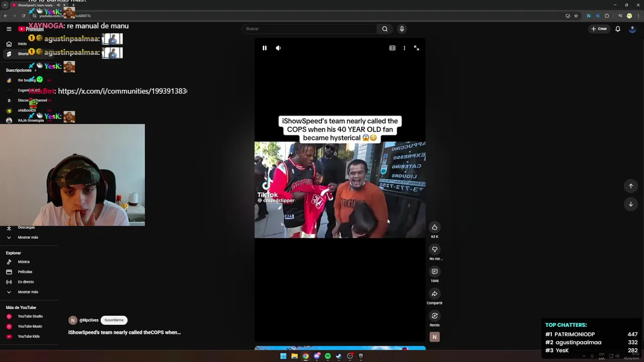Open Chrome profile avatar
This screenshot has height=362, width=644.
click(x=629, y=16)
